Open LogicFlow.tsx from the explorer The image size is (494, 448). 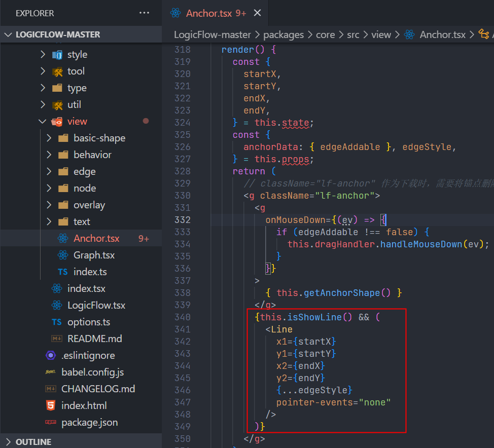tap(96, 305)
